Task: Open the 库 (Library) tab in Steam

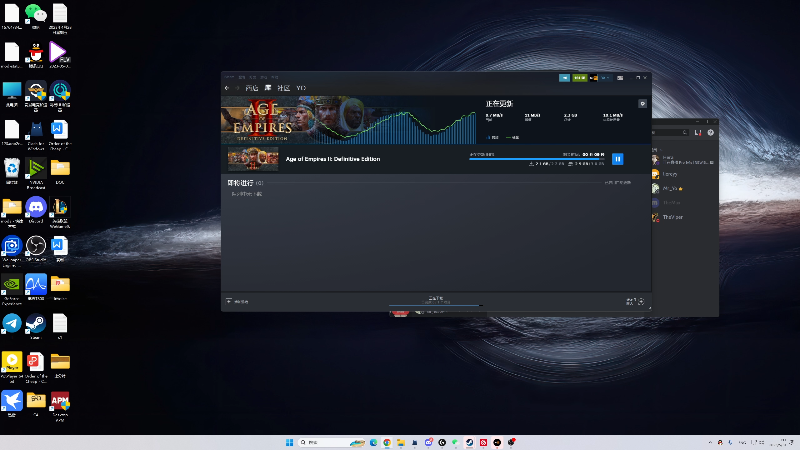Action: pyautogui.click(x=267, y=88)
